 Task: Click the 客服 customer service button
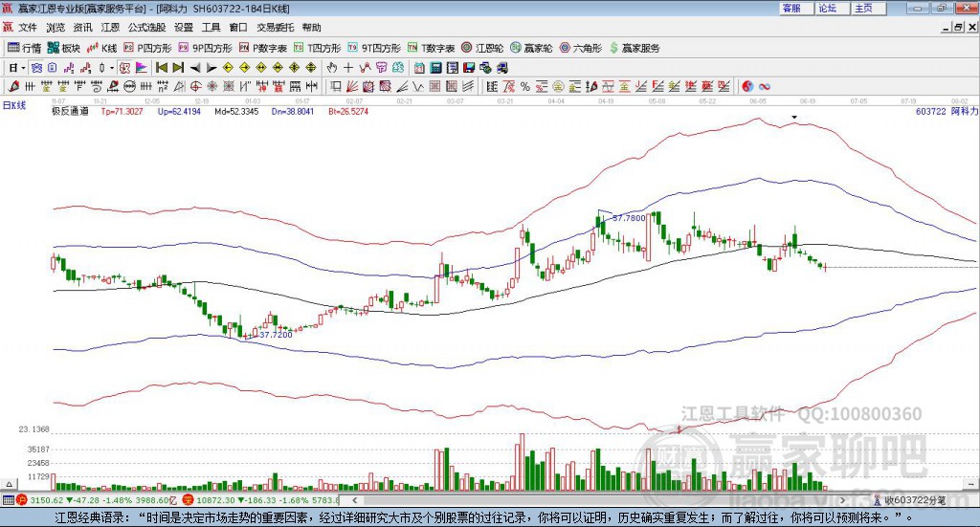(x=796, y=8)
